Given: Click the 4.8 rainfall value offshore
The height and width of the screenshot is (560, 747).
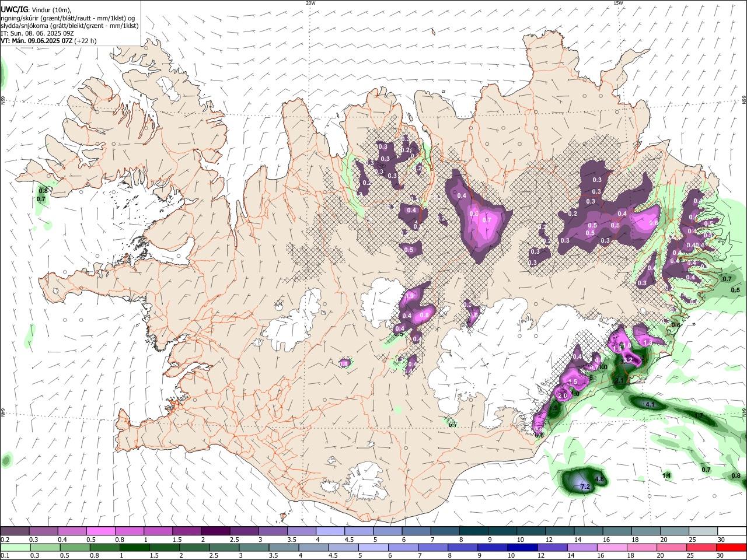Looking at the screenshot, I should pyautogui.click(x=599, y=480).
